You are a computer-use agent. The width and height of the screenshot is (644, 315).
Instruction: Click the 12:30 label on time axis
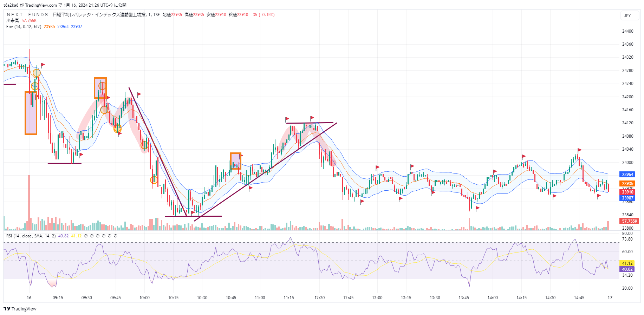(x=319, y=298)
